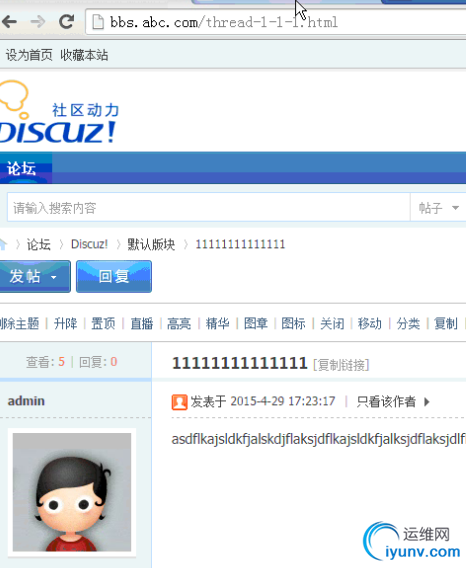Screen dimensions: 466x568
Task: Click the post body text asdflkajsldkfj
Action: coord(319,439)
